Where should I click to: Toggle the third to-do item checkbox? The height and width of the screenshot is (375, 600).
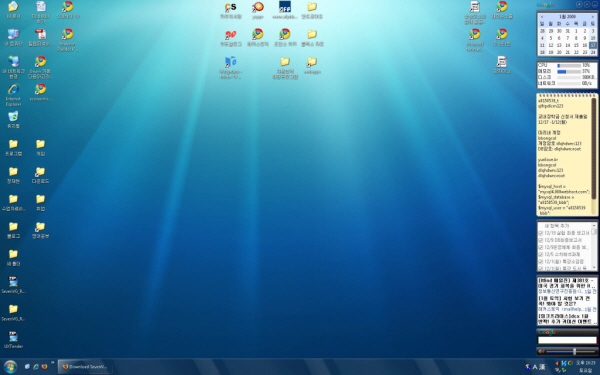[541, 248]
